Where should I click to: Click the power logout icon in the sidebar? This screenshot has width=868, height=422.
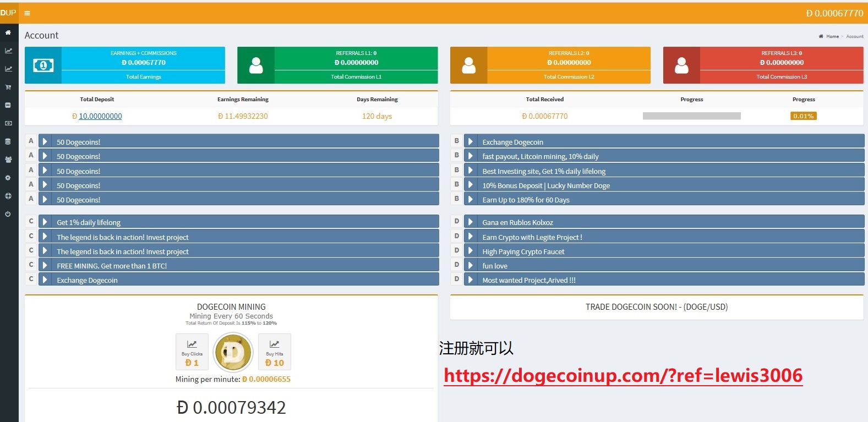point(8,214)
